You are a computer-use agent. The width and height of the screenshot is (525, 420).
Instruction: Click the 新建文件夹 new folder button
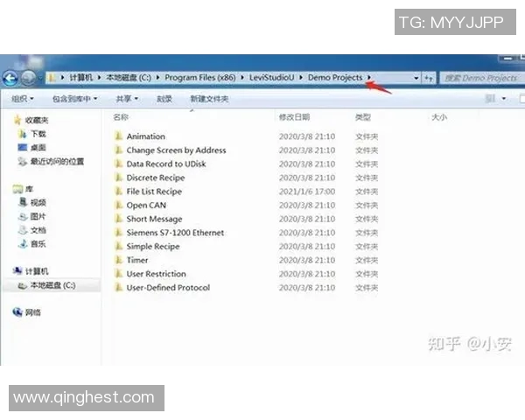pyautogui.click(x=209, y=99)
